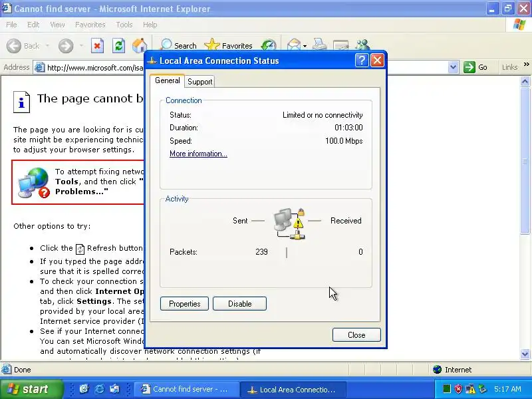Click the Go button beside address bar
The height and width of the screenshot is (399, 532).
coord(475,67)
